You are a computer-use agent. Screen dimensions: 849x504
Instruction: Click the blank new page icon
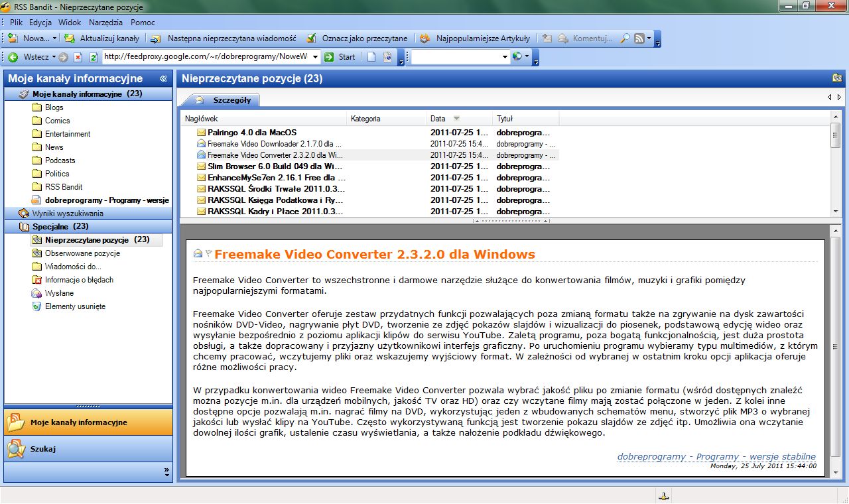pos(372,57)
